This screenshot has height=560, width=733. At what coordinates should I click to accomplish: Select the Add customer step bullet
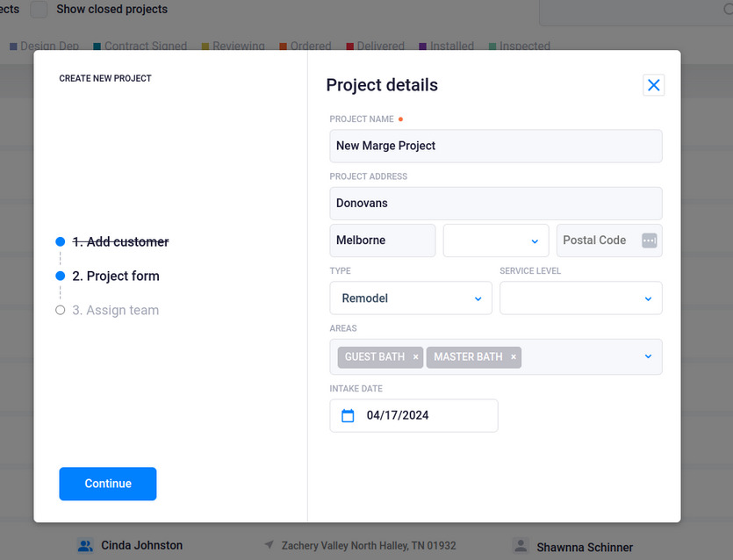[61, 241]
